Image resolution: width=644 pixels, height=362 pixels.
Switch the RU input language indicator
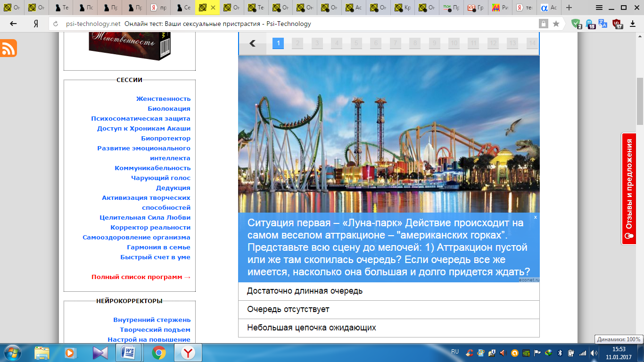455,352
